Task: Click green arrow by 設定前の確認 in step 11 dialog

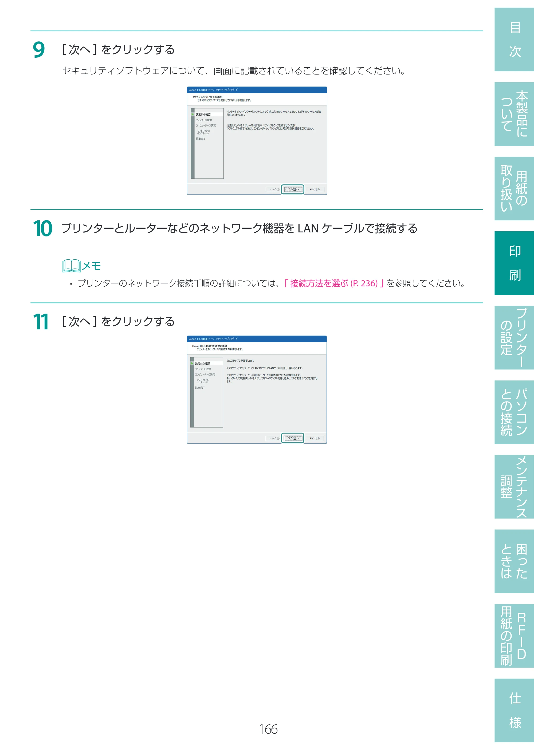Action: click(192, 364)
